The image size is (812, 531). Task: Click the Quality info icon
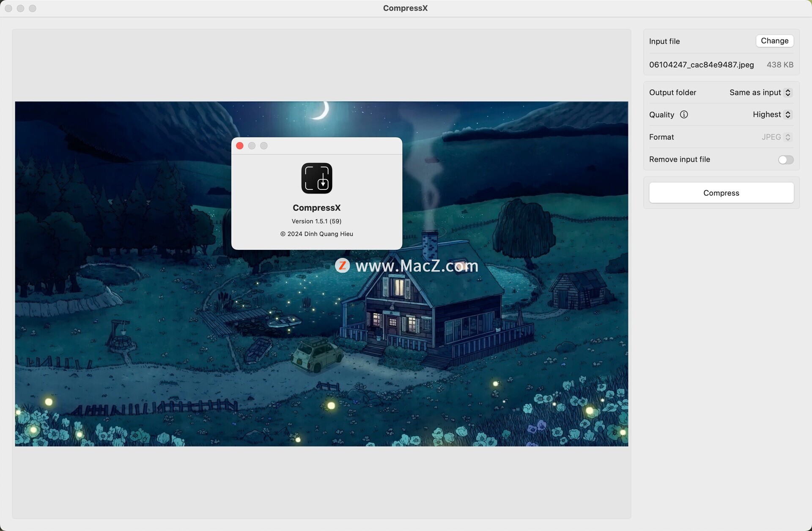[x=683, y=115]
